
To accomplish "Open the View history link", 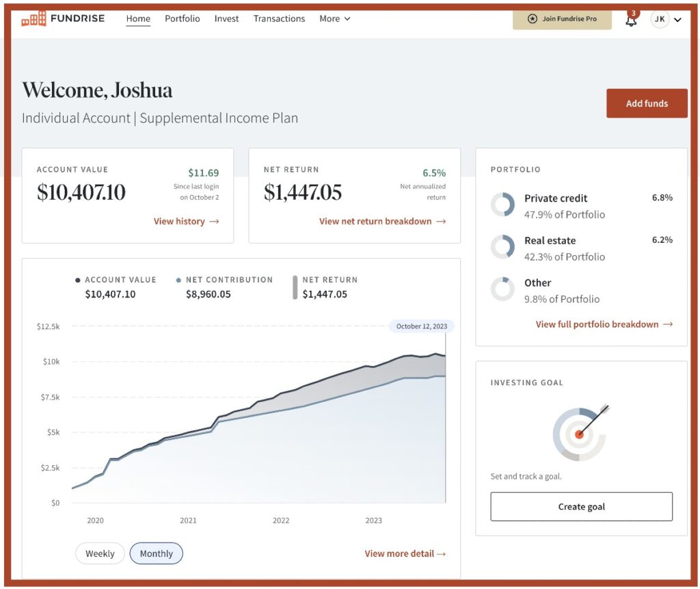I will [x=186, y=221].
